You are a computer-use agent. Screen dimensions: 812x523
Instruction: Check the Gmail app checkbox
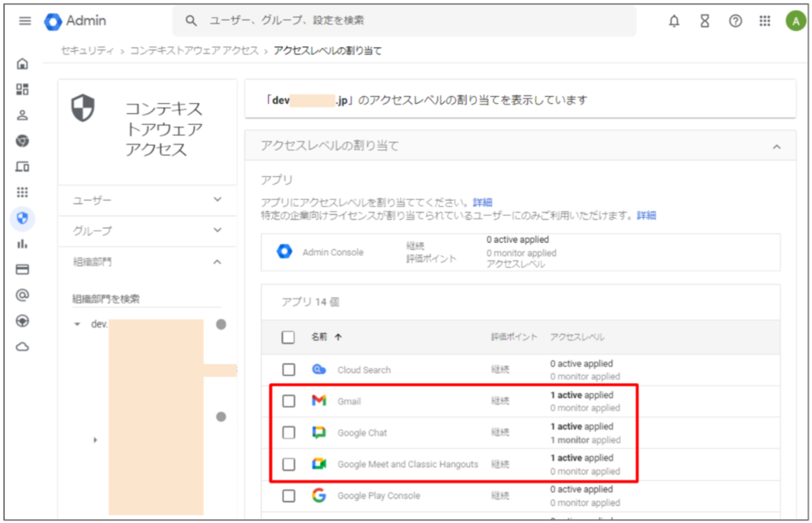pos(289,401)
